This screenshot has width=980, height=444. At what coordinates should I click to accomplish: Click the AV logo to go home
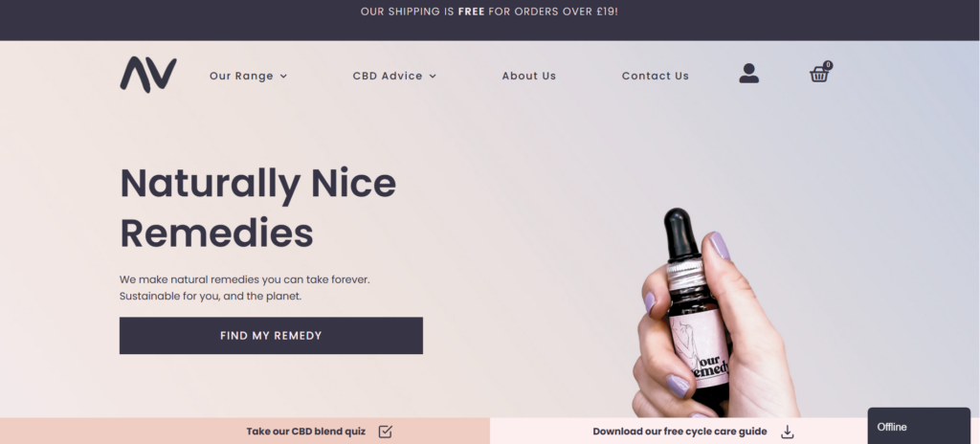click(148, 75)
